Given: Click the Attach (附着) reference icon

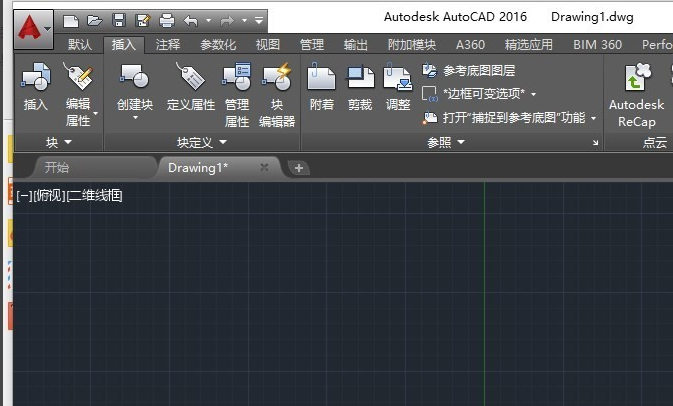Looking at the screenshot, I should (x=322, y=77).
